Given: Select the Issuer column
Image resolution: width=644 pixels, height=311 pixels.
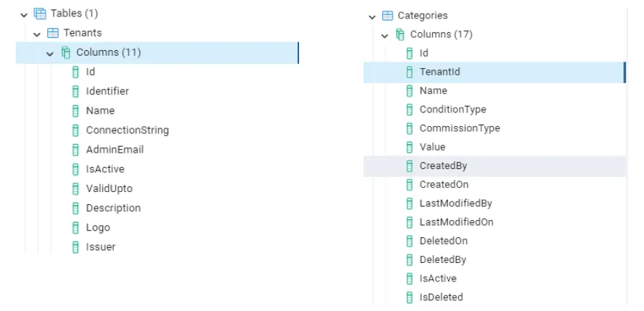Looking at the screenshot, I should [100, 247].
